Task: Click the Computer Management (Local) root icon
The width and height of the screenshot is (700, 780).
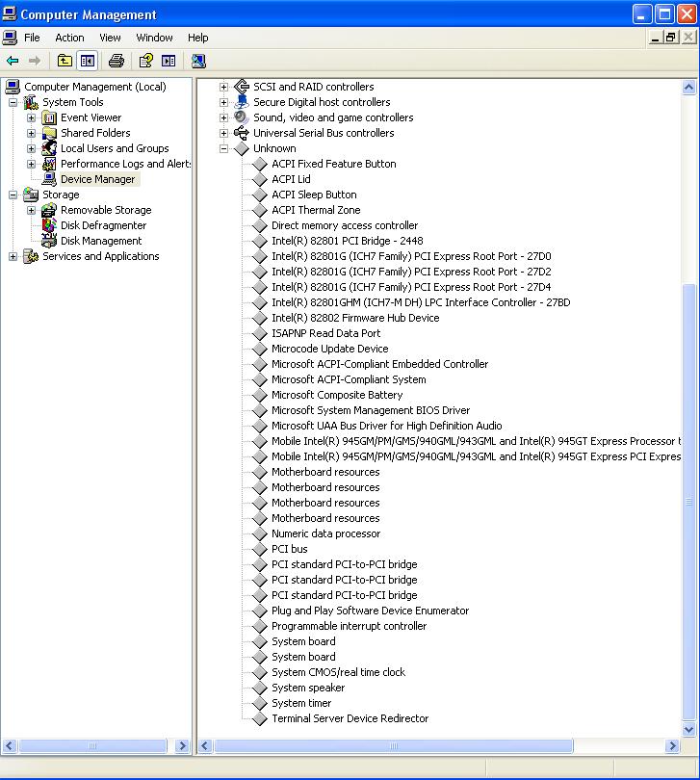Action: coord(13,87)
